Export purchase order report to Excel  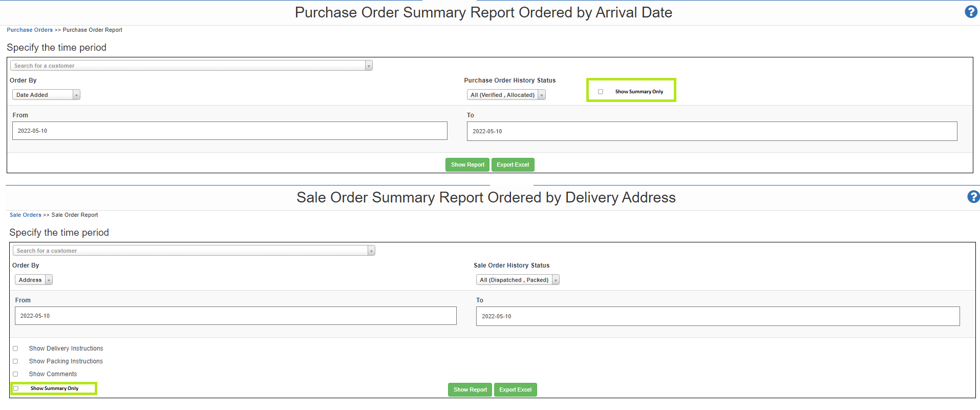point(513,165)
